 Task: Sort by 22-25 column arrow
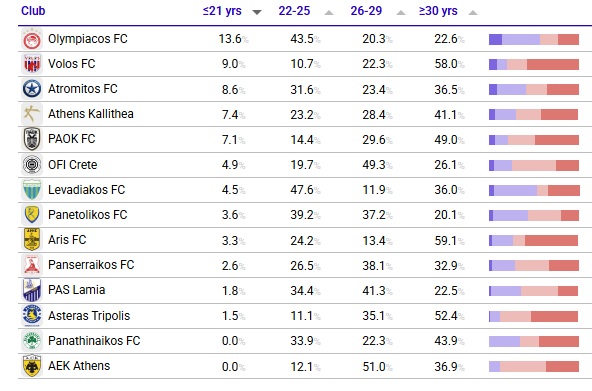[x=329, y=12]
